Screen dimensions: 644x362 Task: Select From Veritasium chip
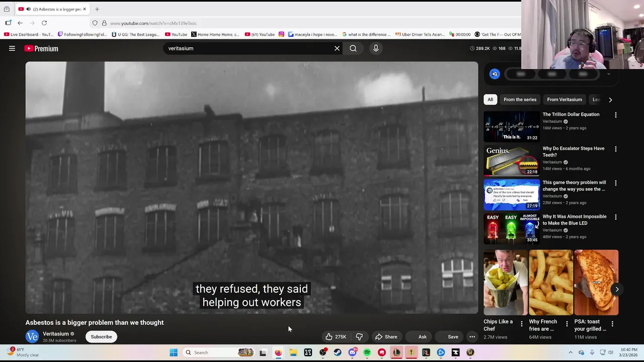pos(565,100)
